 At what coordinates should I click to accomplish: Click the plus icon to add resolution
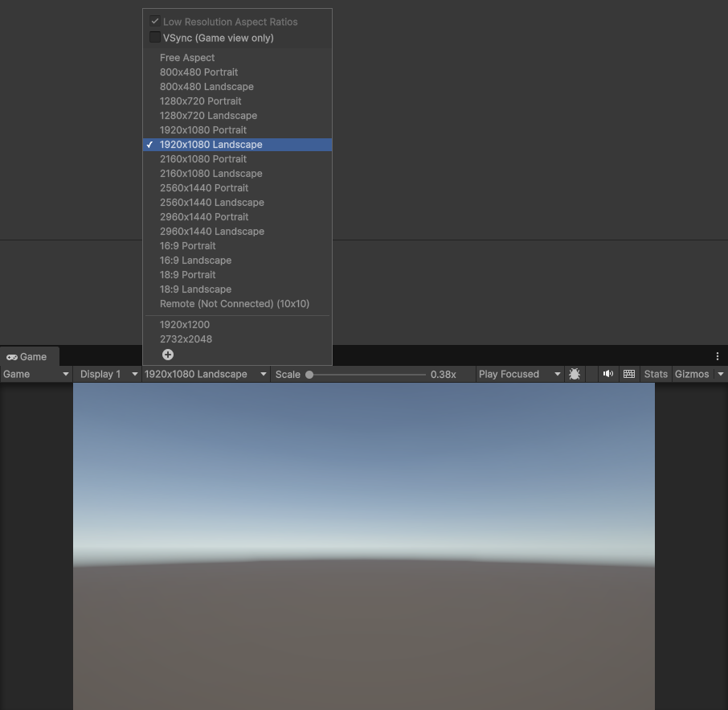tap(168, 355)
